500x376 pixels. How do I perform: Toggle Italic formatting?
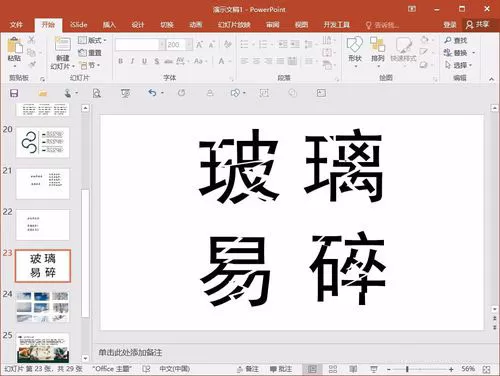[132, 61]
